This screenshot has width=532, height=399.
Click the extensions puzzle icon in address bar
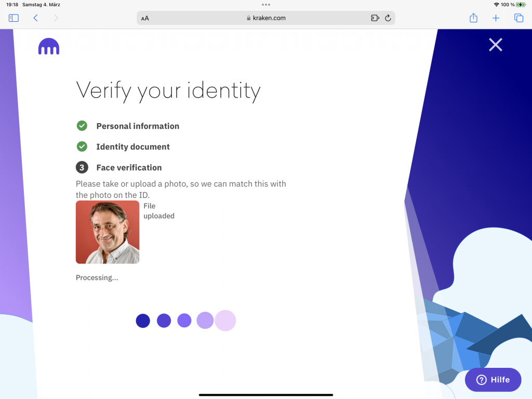click(x=375, y=18)
